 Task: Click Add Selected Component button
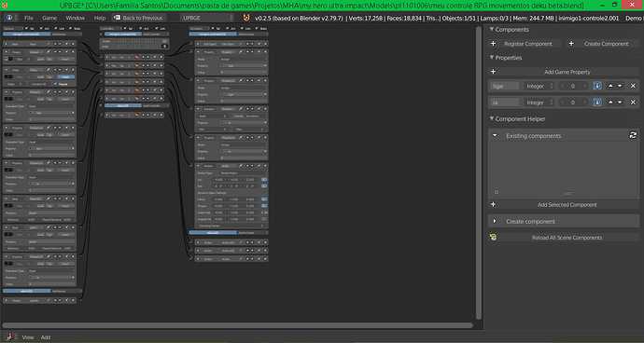564,204
